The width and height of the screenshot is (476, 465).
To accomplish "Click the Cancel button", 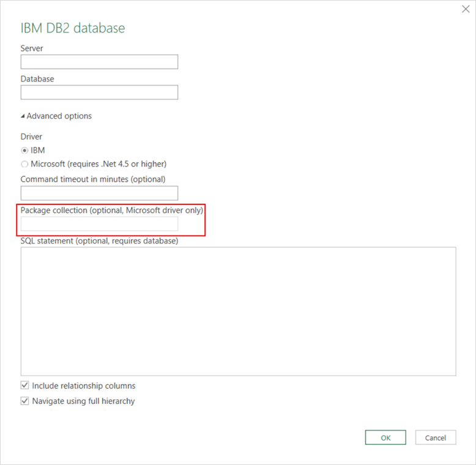I will click(436, 437).
